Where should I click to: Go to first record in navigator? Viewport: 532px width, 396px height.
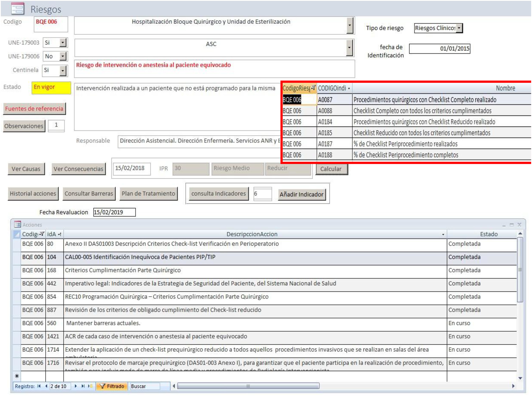click(39, 386)
